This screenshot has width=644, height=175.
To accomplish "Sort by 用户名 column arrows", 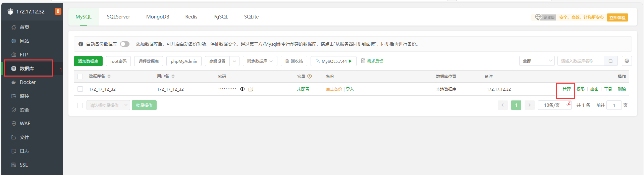I will (x=173, y=77).
